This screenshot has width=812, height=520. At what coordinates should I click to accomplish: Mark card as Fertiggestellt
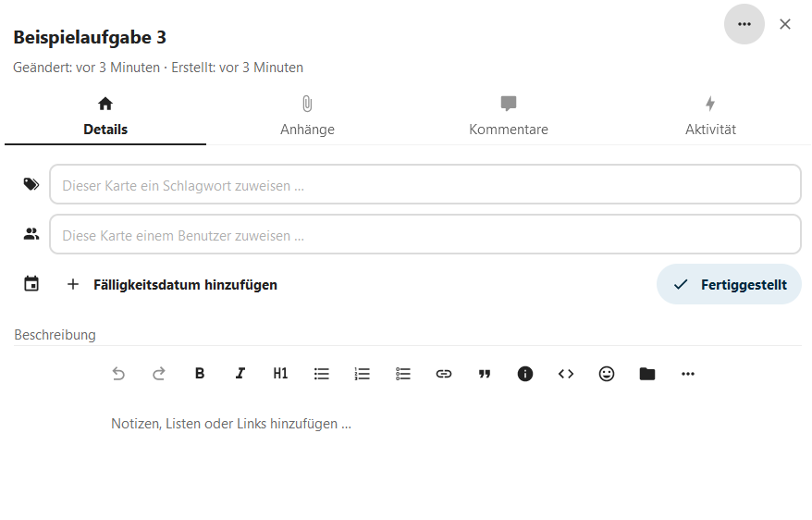[x=729, y=284]
